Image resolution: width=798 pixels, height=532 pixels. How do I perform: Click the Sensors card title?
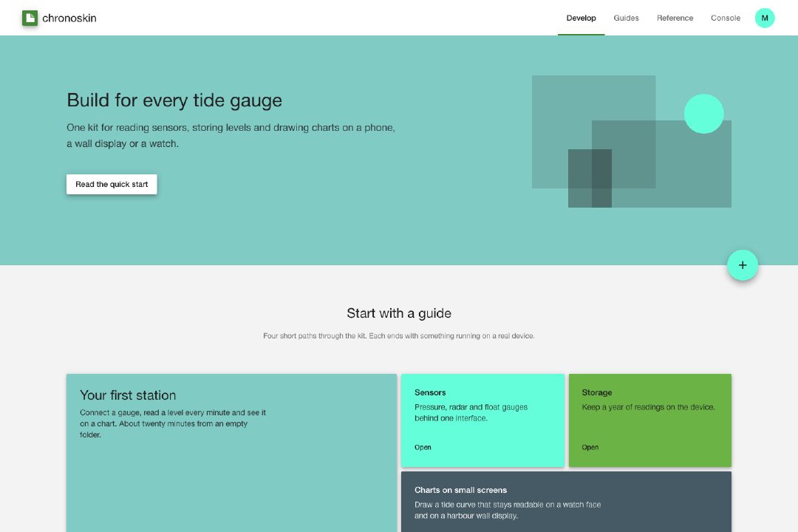430,392
